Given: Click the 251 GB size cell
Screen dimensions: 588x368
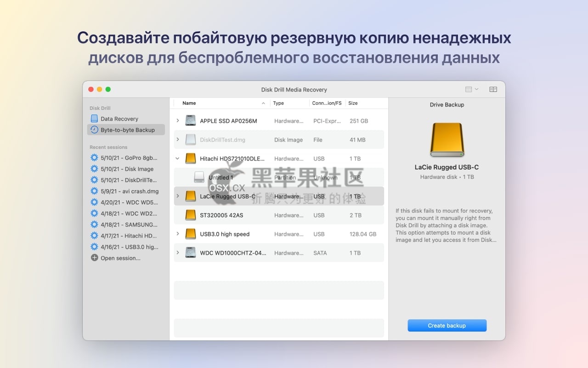Looking at the screenshot, I should 359,121.
